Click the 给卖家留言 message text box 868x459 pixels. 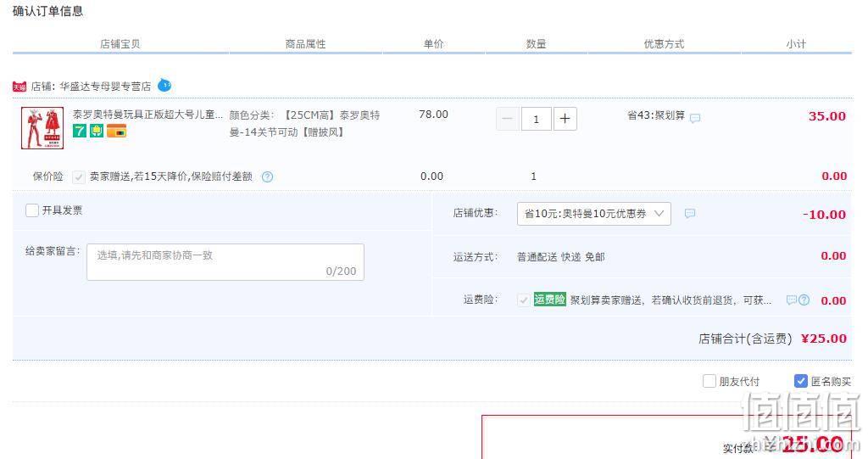click(225, 262)
